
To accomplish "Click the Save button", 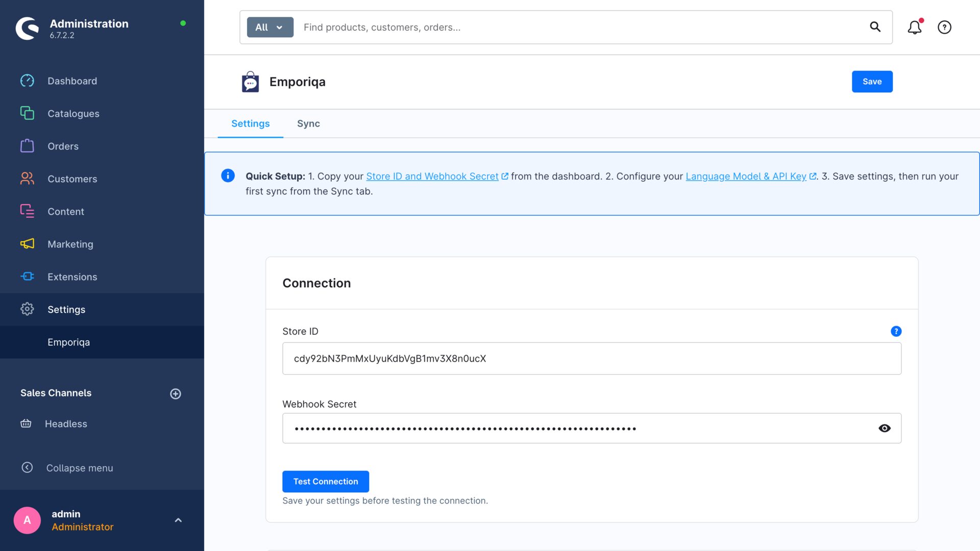I will [x=872, y=81].
